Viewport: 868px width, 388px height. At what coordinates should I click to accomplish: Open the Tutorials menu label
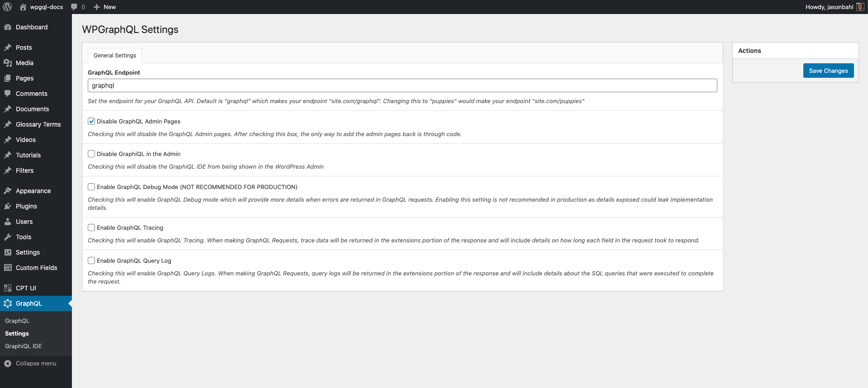pos(28,155)
